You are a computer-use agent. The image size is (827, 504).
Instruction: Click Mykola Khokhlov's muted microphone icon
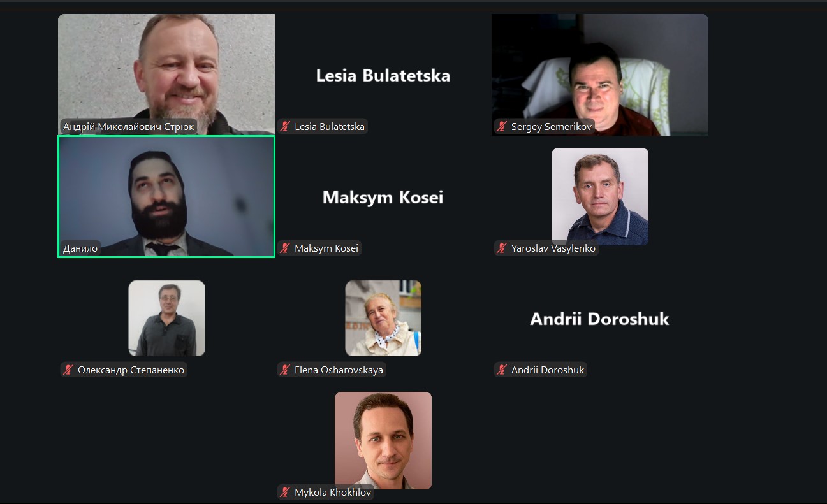coord(286,492)
